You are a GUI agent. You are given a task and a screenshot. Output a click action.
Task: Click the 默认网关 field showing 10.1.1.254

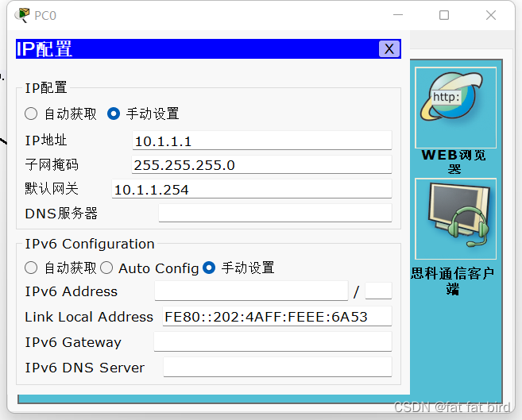pos(252,189)
